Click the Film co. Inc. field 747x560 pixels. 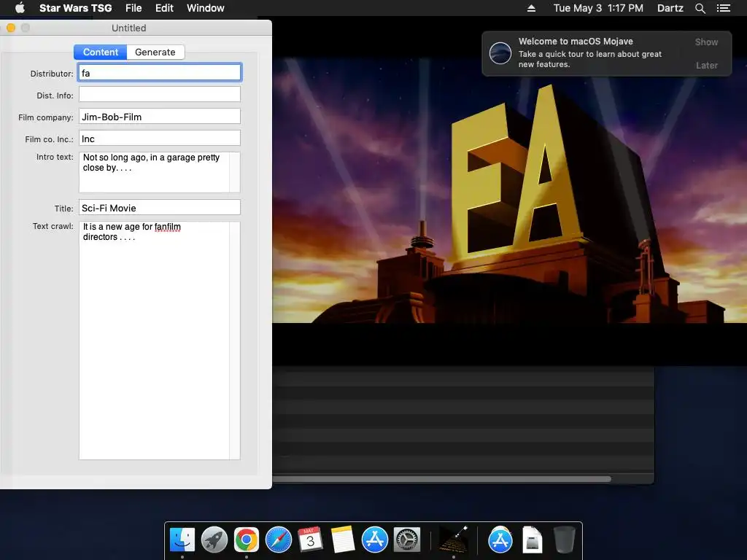[160, 138]
